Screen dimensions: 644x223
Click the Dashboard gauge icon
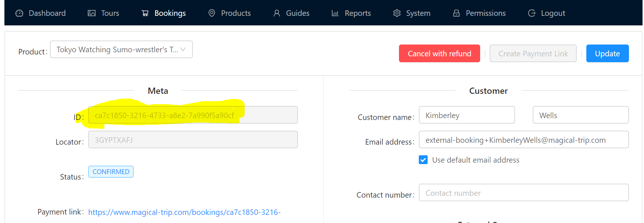coord(19,13)
